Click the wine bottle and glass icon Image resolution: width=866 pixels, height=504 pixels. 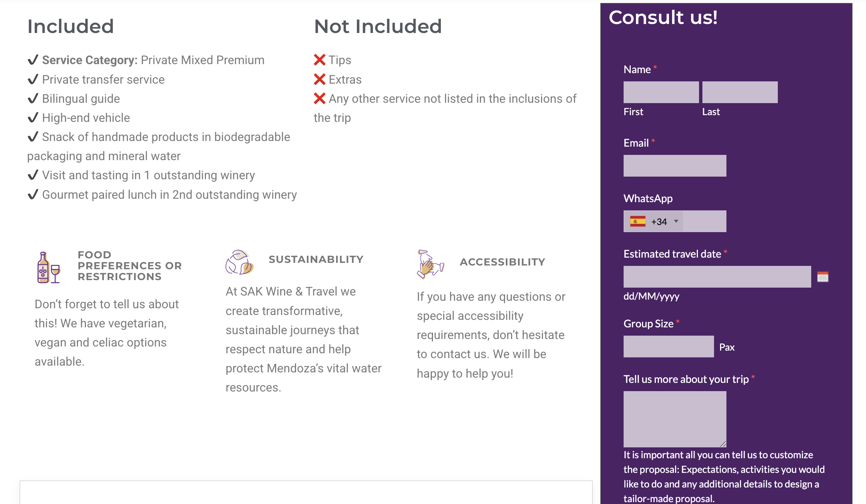coord(48,267)
